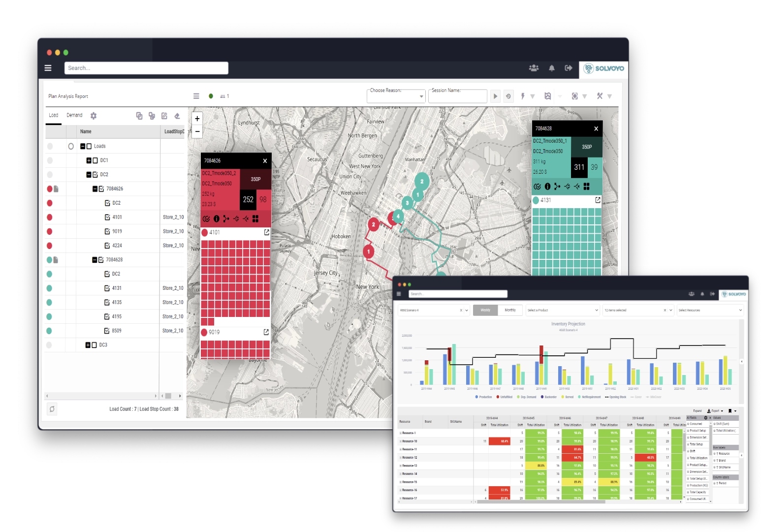Run session with the play button
This screenshot has width=761, height=532.
tap(496, 96)
